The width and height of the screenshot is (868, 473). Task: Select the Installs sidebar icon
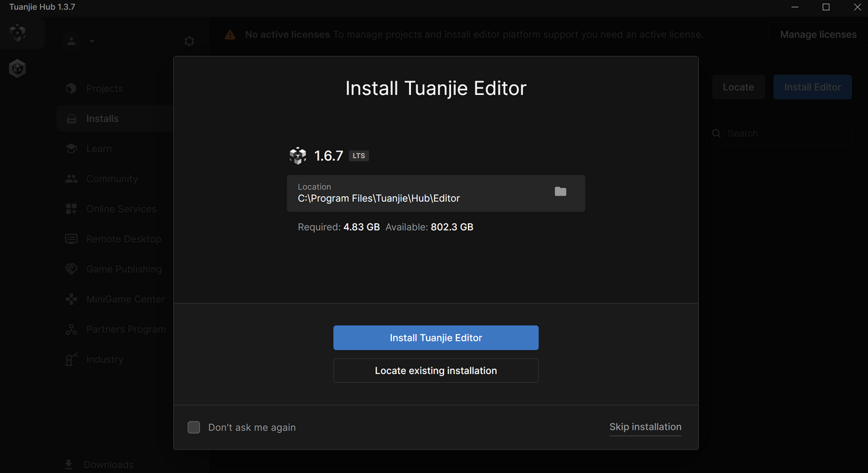point(71,118)
